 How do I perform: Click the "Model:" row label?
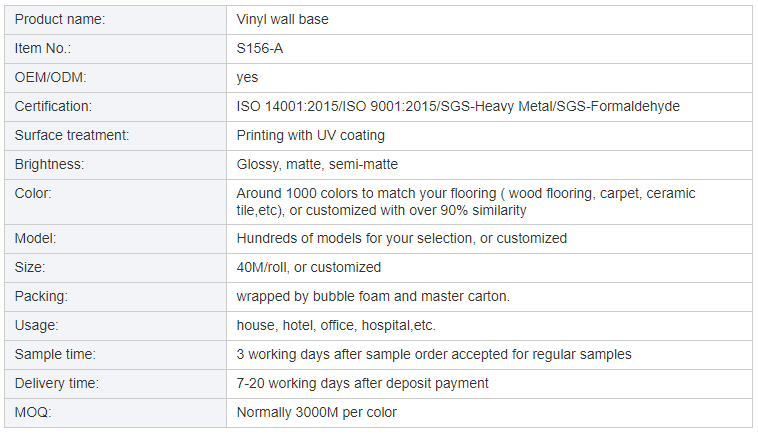[x=35, y=238]
